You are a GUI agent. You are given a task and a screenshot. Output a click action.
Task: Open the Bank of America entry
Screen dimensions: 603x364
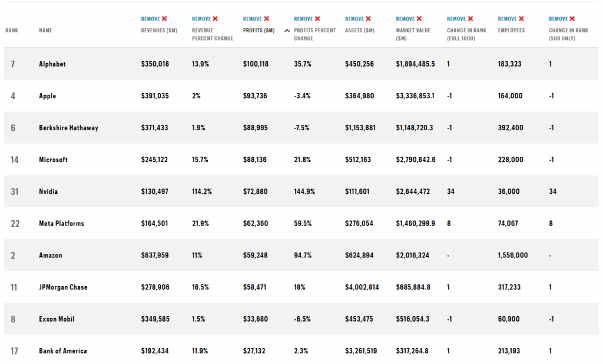coord(63,351)
